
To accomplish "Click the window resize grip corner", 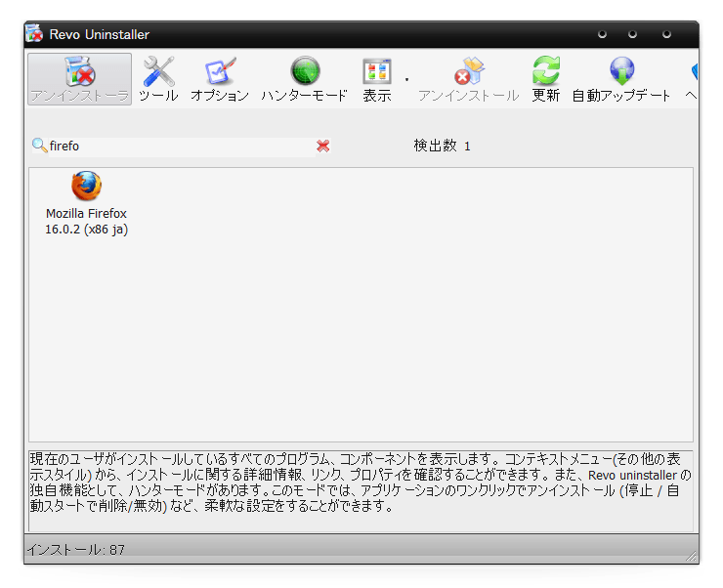I will 692,556.
